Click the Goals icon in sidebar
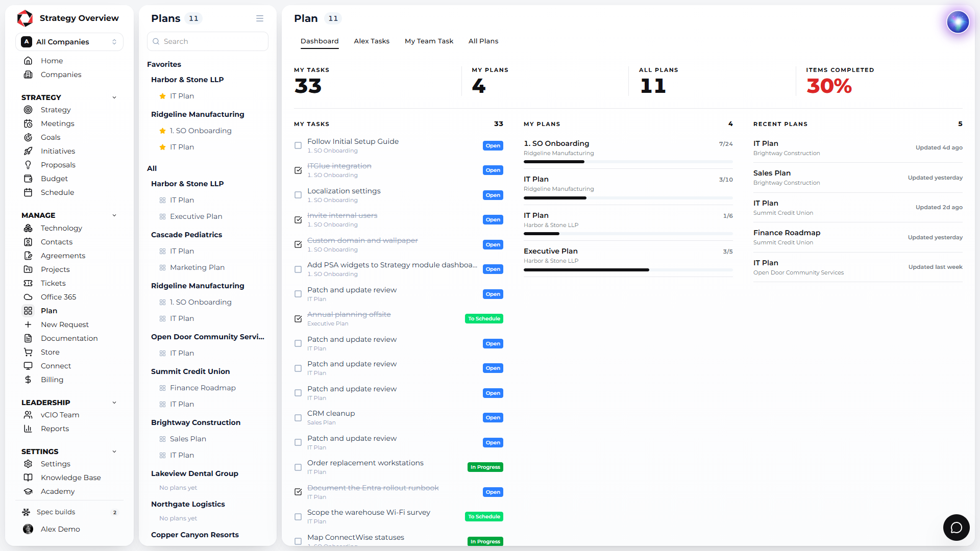This screenshot has width=980, height=551. click(x=28, y=137)
